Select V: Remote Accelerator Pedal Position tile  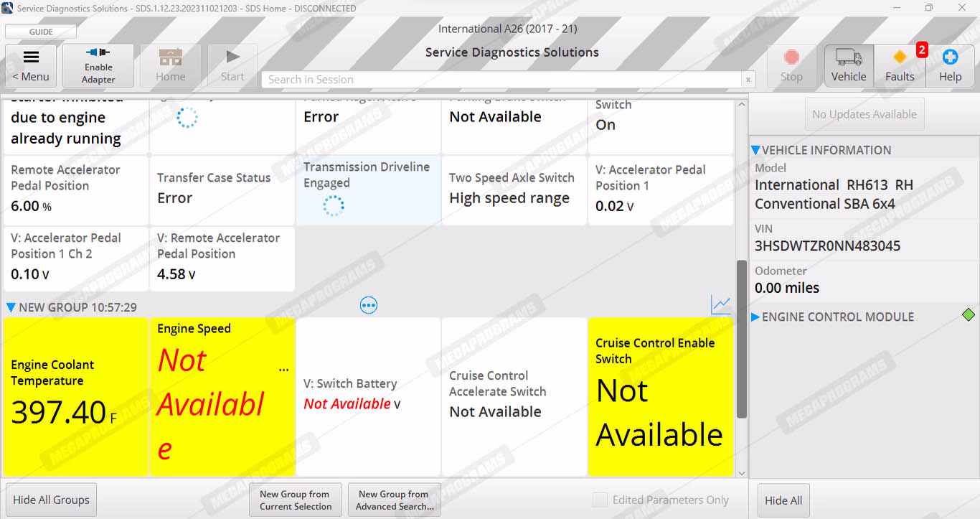(222, 259)
